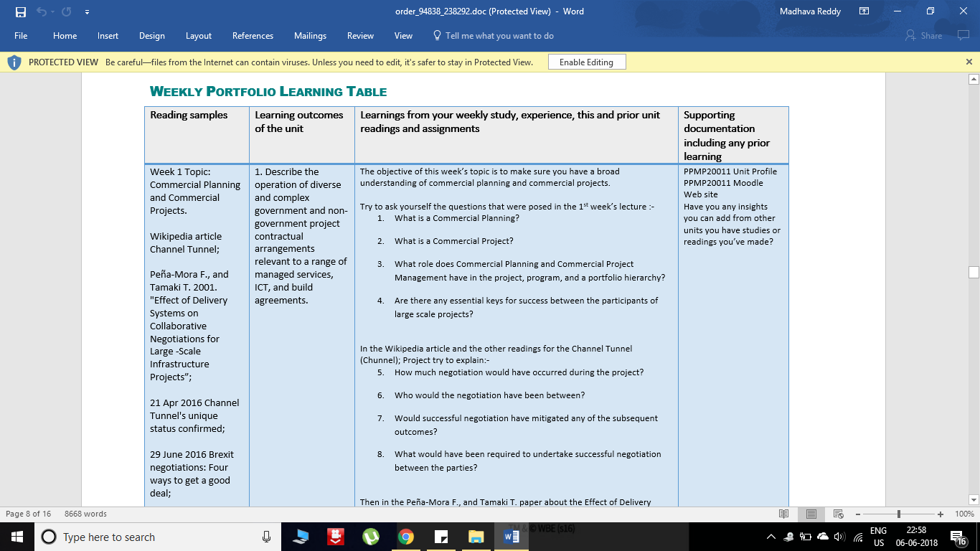Close the Protected View message bar

click(969, 62)
